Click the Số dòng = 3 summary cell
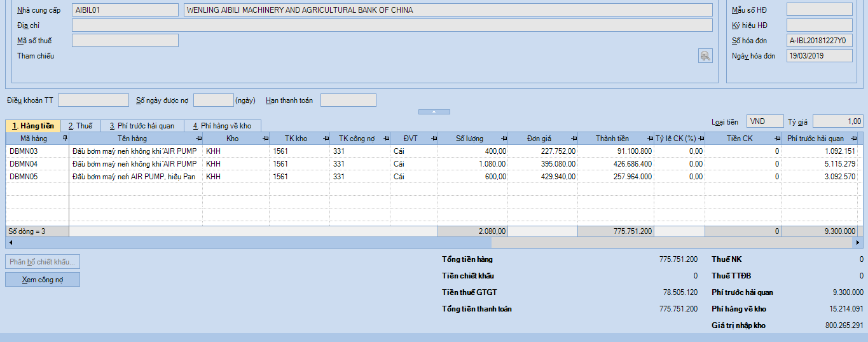868x342 pixels. coord(38,231)
